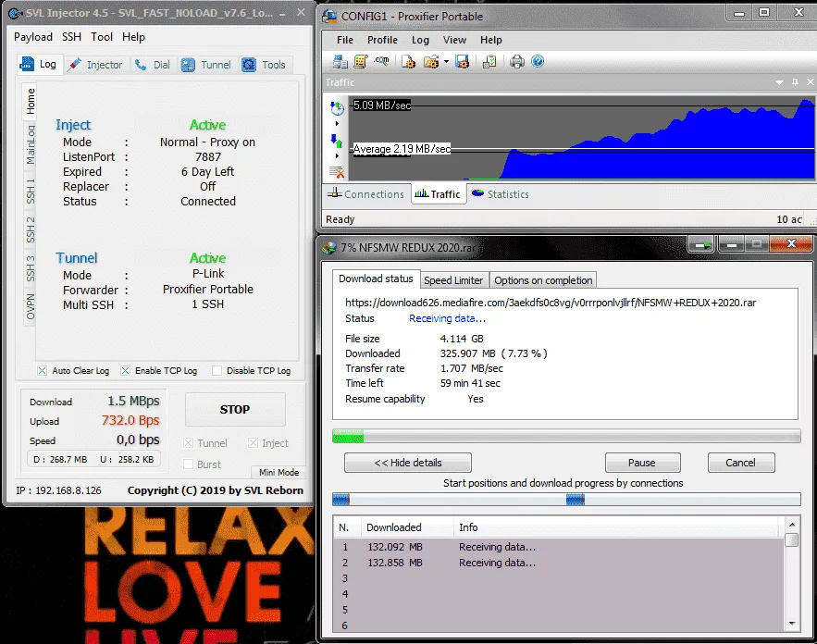Open the OVPN vertical tab
The image size is (817, 644).
pyautogui.click(x=31, y=306)
